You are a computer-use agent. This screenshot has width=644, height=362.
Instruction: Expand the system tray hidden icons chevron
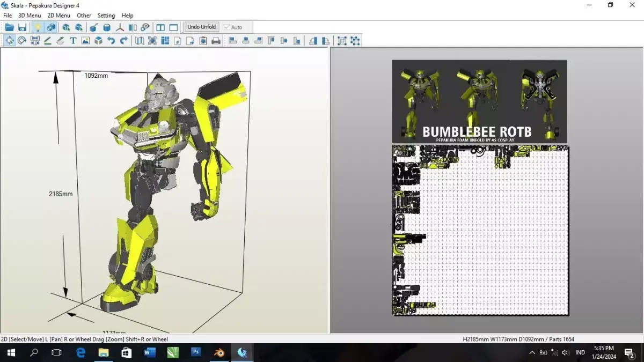pyautogui.click(x=532, y=352)
